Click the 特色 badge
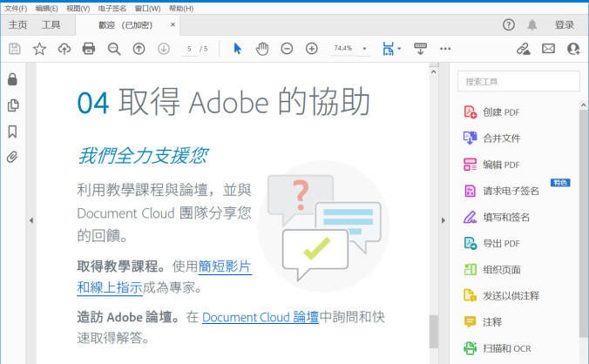 pos(560,183)
